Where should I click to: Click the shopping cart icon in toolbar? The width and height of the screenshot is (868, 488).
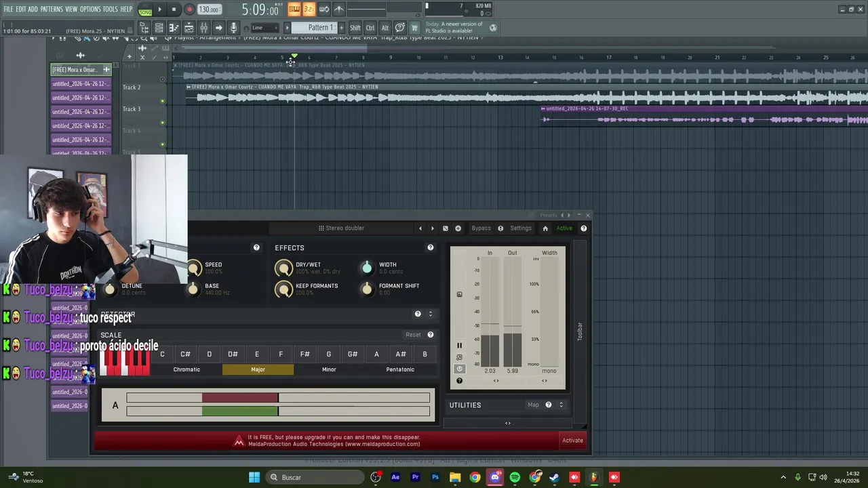[x=414, y=28]
